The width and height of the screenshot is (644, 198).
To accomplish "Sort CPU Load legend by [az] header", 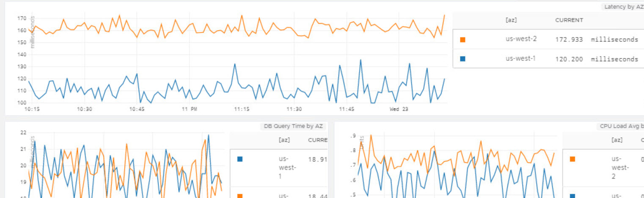I will point(617,140).
